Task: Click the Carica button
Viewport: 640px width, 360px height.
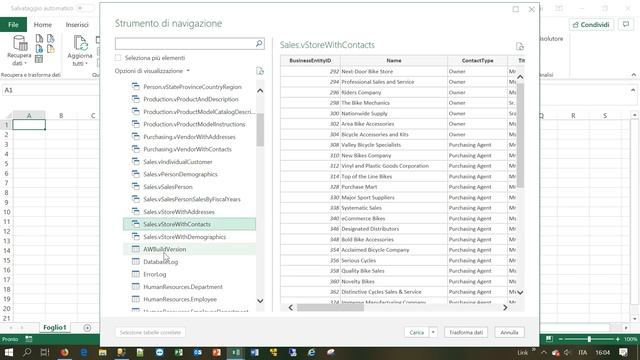Action: click(x=417, y=332)
